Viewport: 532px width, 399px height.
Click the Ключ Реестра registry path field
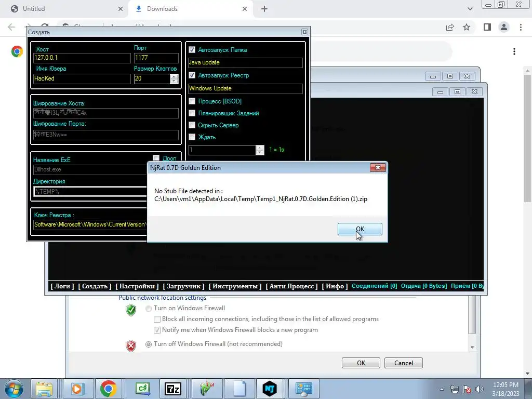[x=90, y=224]
